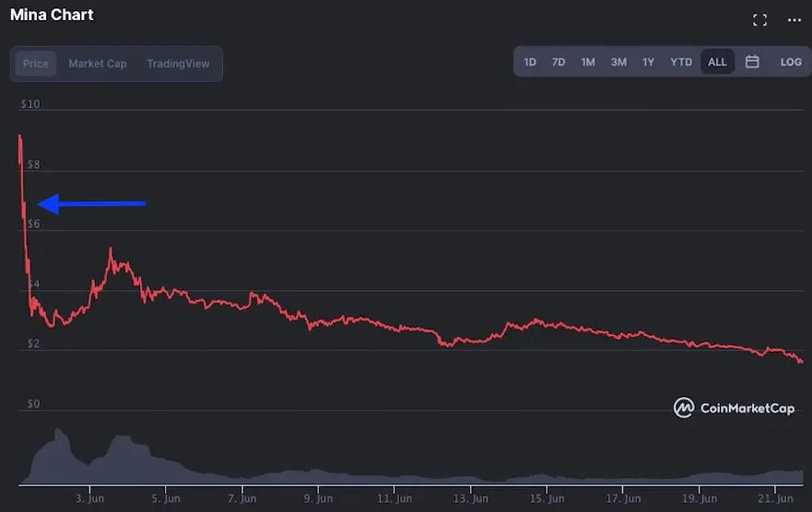The height and width of the screenshot is (512, 812).
Task: Click the blue arrow annotation
Action: coord(91,204)
